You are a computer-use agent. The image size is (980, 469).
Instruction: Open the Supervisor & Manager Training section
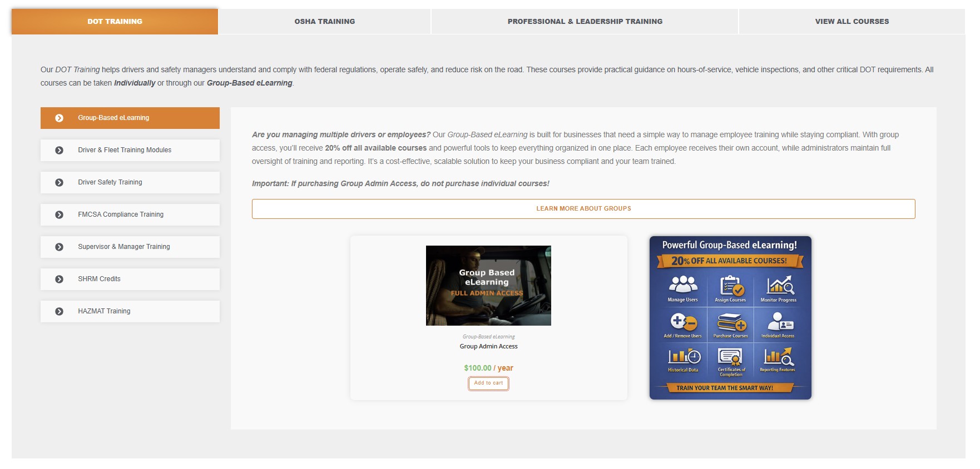(x=123, y=247)
